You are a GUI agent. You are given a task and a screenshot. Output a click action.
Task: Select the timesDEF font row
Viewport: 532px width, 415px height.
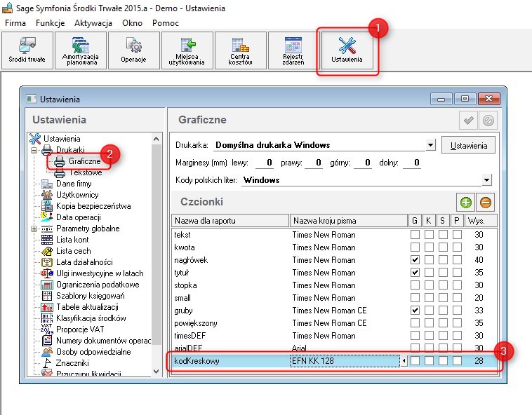334,336
